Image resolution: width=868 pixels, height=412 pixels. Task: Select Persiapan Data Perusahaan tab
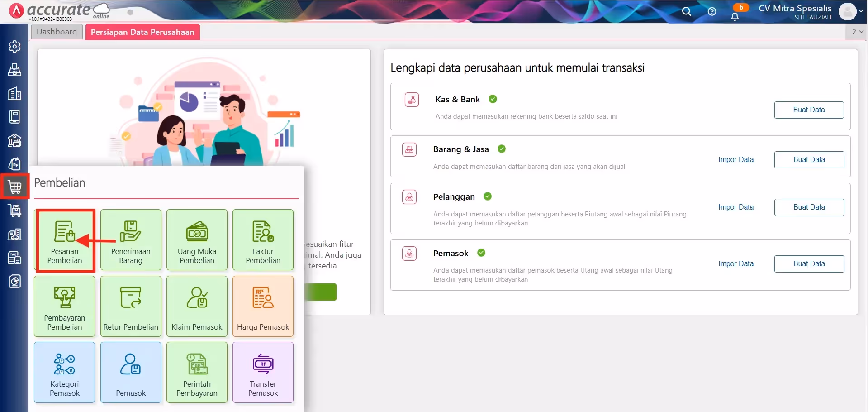click(142, 32)
